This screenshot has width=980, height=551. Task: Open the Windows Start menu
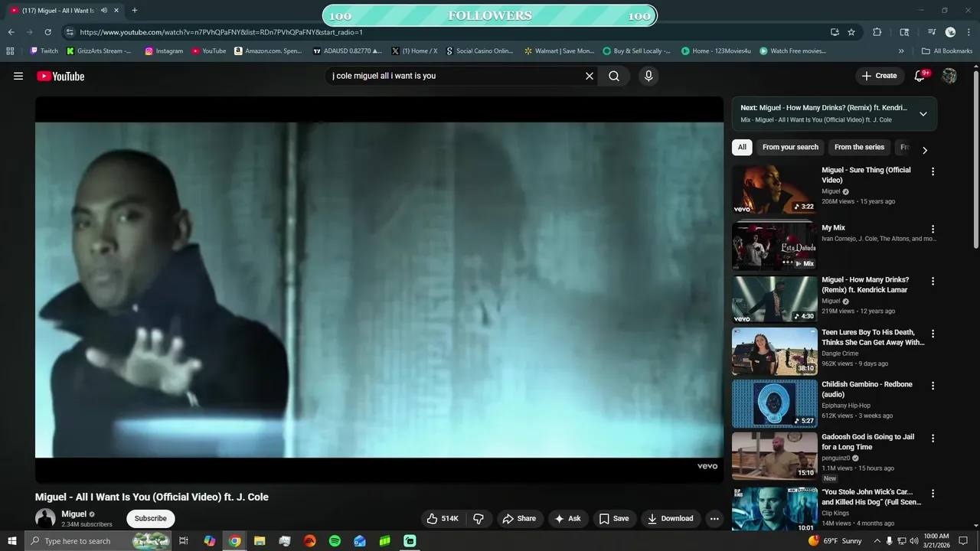click(11, 541)
